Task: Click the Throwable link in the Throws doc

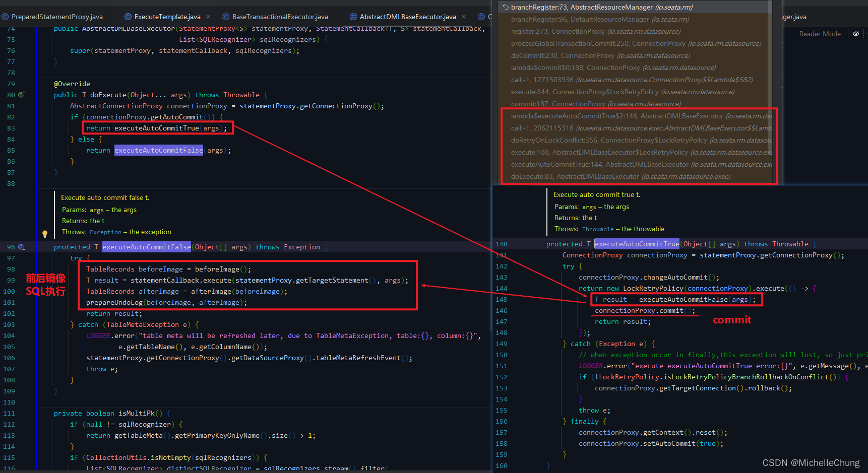Action: coord(598,229)
